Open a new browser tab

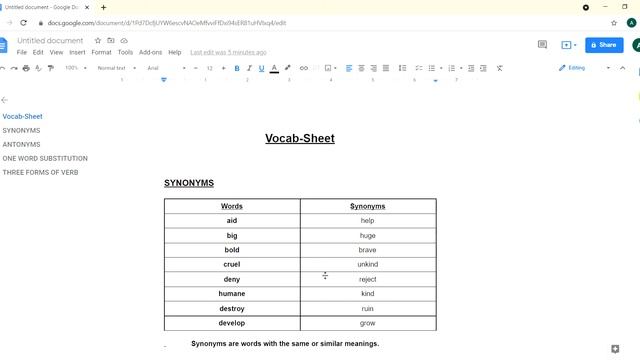tap(104, 7)
